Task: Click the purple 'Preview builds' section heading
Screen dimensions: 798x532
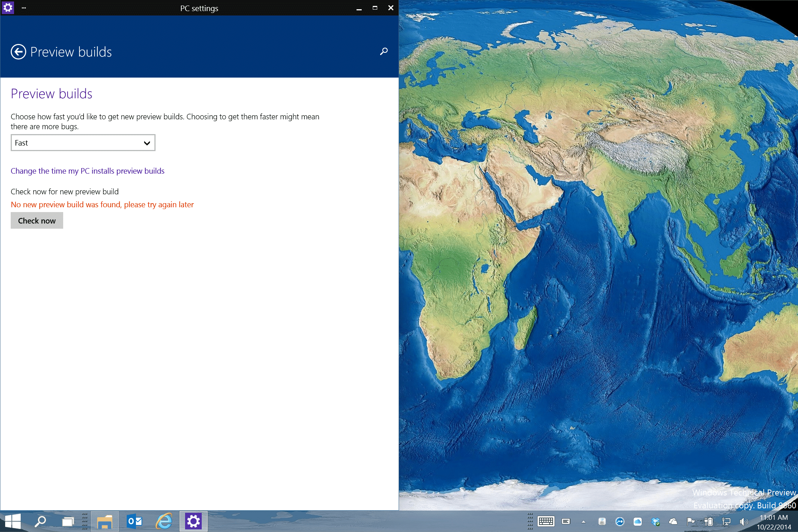Action: 51,93
